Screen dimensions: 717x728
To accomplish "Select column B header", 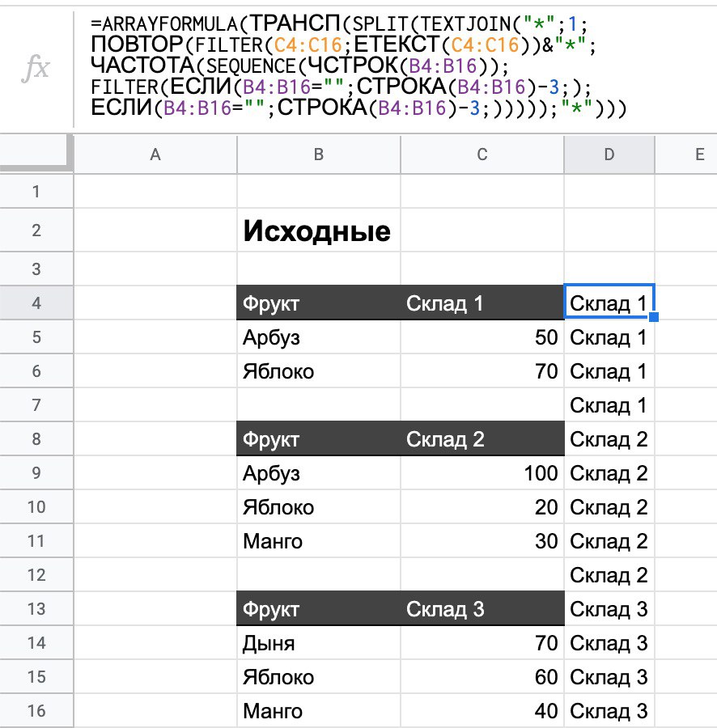I will click(319, 154).
